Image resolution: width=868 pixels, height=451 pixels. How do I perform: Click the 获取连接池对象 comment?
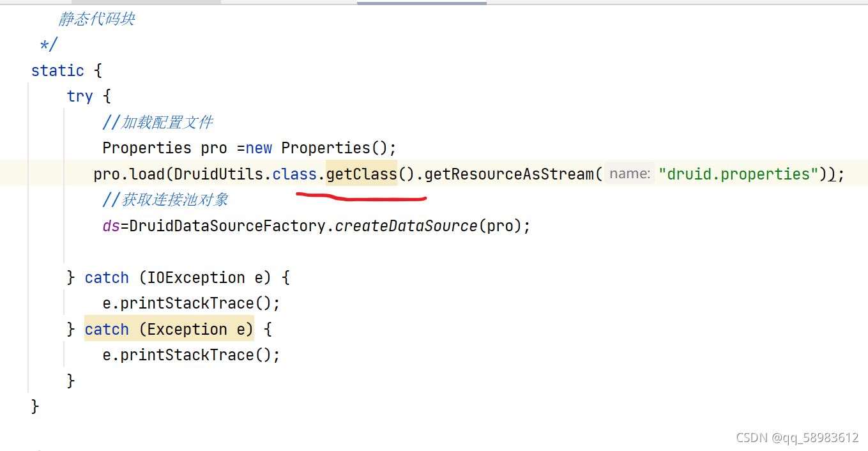pos(165,199)
